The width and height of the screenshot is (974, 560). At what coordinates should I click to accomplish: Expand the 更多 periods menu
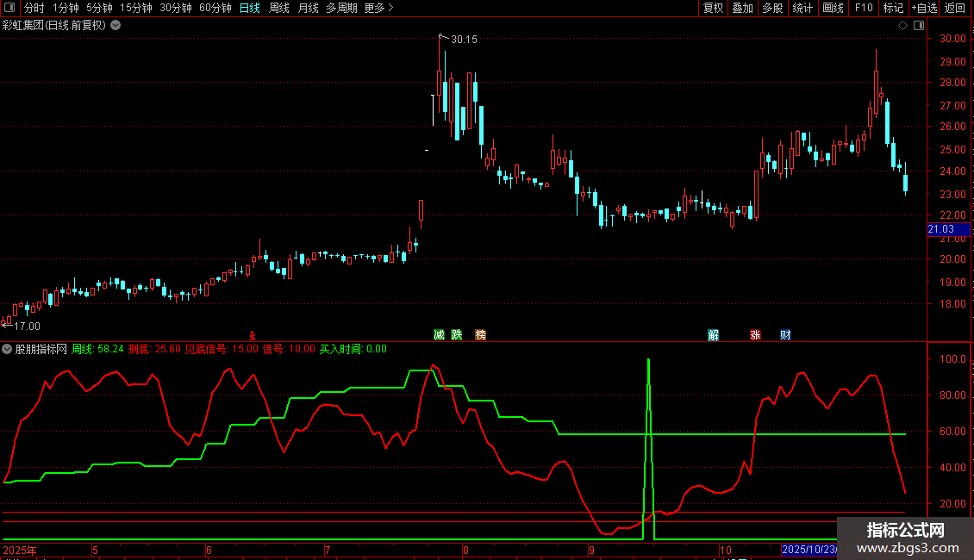click(378, 8)
